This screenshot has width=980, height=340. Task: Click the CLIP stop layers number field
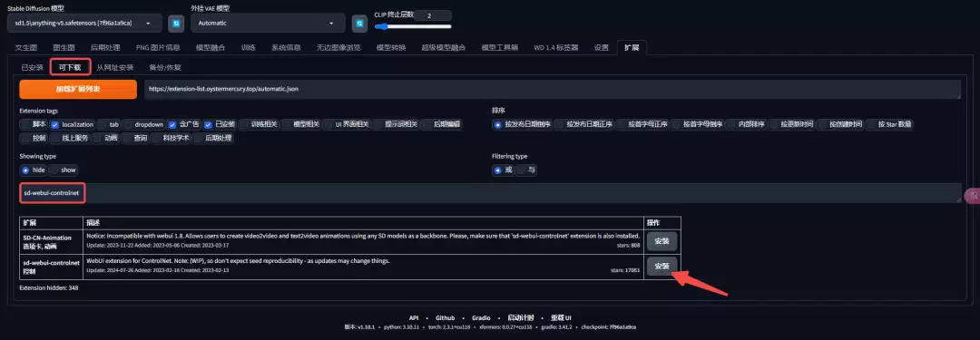point(433,15)
